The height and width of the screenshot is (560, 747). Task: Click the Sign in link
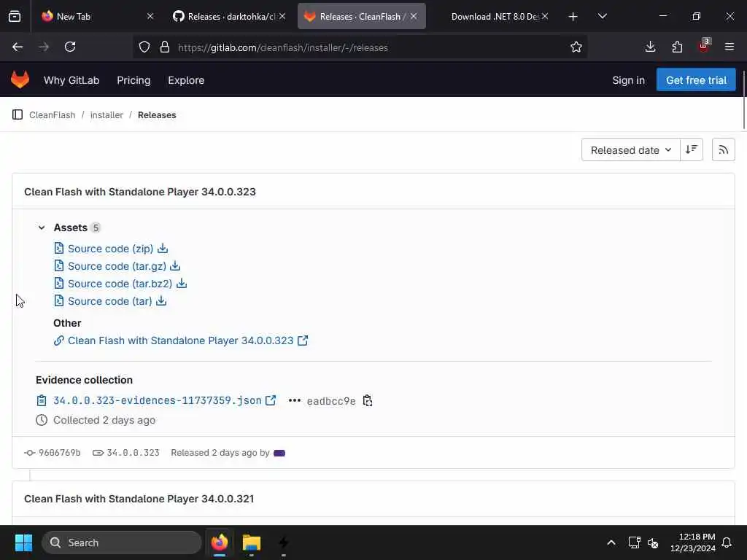pos(628,80)
